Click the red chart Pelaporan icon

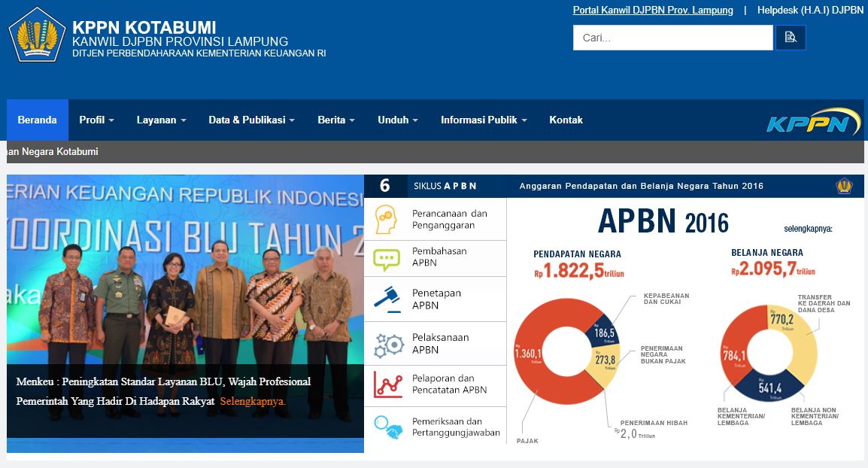point(387,384)
